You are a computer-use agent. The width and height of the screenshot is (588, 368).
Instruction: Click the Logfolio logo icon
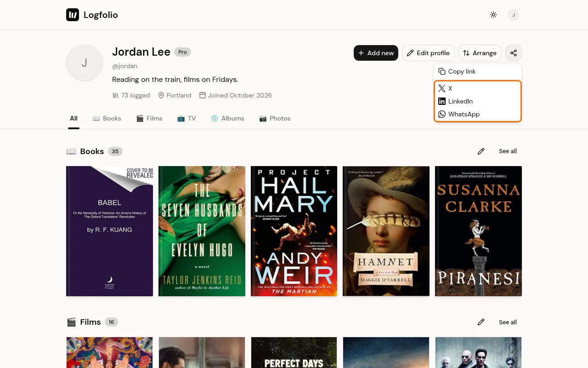click(x=73, y=15)
